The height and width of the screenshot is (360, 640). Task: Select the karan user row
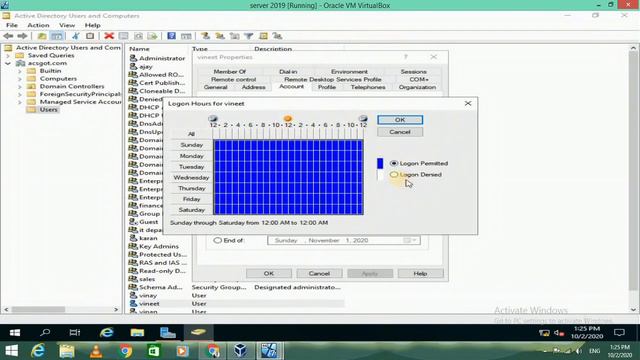point(148,238)
